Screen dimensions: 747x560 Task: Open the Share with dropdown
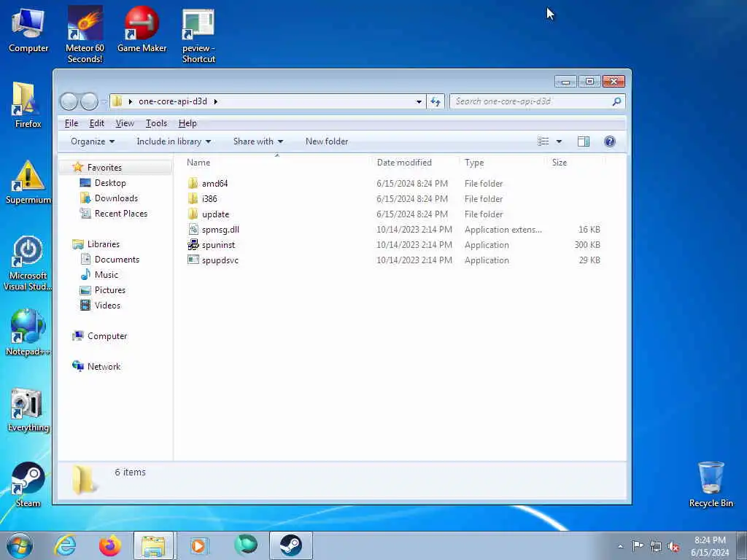point(258,141)
